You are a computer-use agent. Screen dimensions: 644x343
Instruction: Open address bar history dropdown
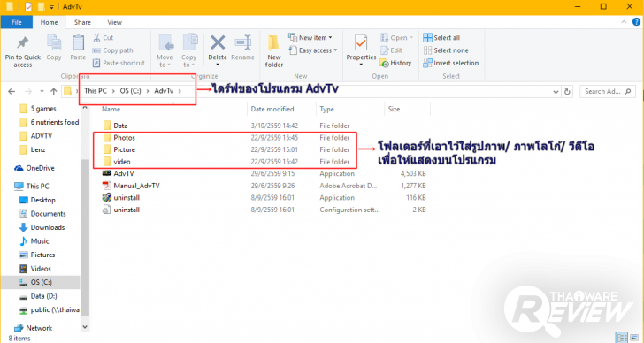pyautogui.click(x=556, y=91)
